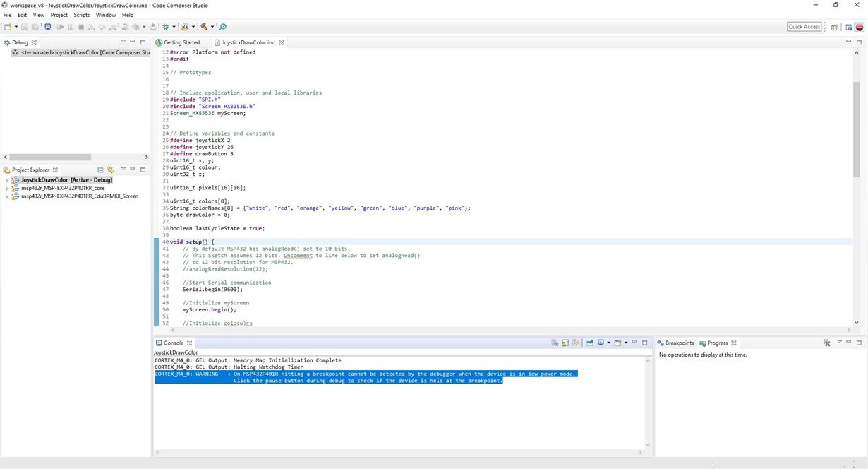Toggle Scroll Lock in the Console view

(x=565, y=343)
